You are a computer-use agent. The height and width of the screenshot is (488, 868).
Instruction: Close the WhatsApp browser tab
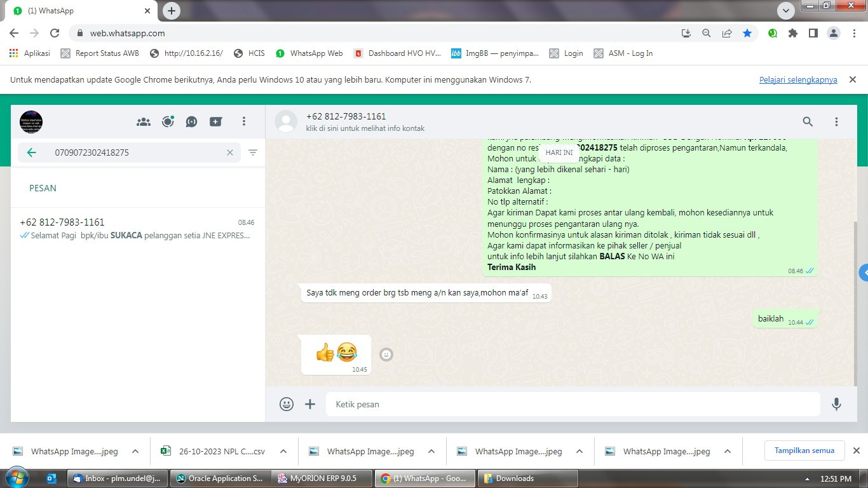point(147,11)
